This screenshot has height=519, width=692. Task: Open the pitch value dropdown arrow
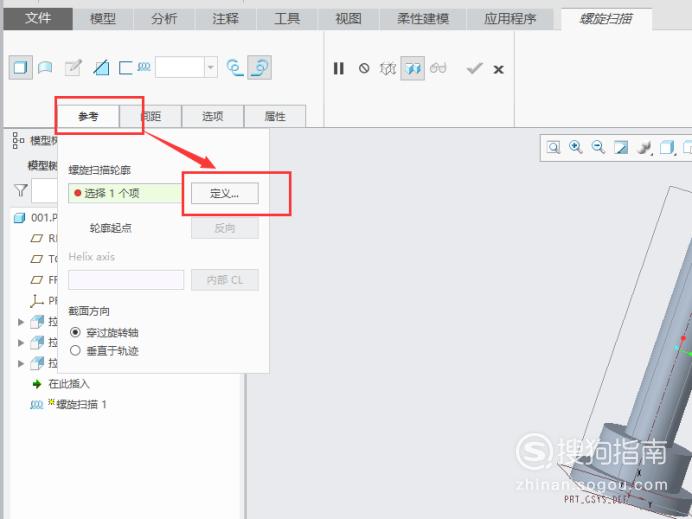click(211, 67)
